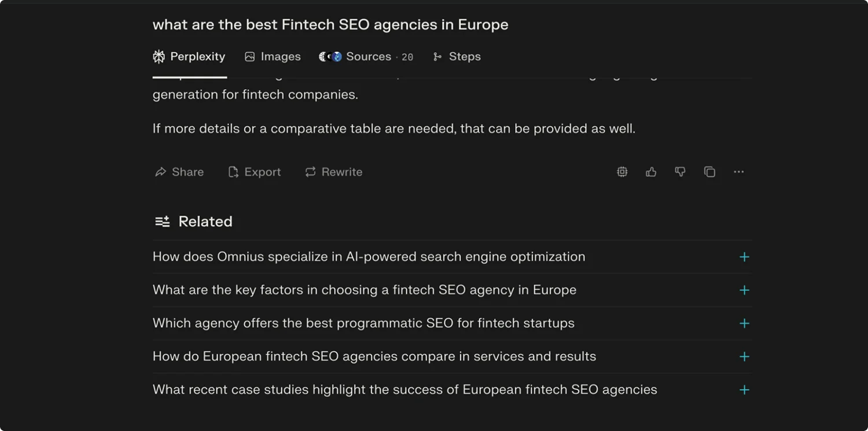Click the model chip icon
This screenshot has width=868, height=431.
pos(622,172)
